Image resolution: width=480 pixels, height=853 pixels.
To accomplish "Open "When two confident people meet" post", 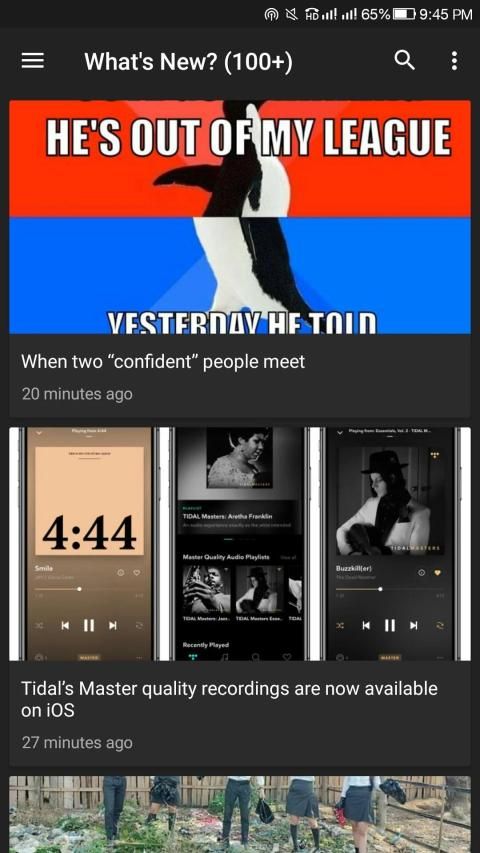I will (x=163, y=361).
